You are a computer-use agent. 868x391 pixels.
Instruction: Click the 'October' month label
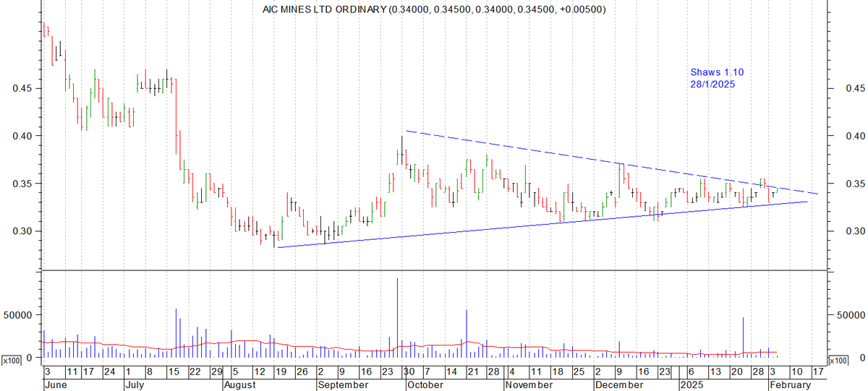425,385
